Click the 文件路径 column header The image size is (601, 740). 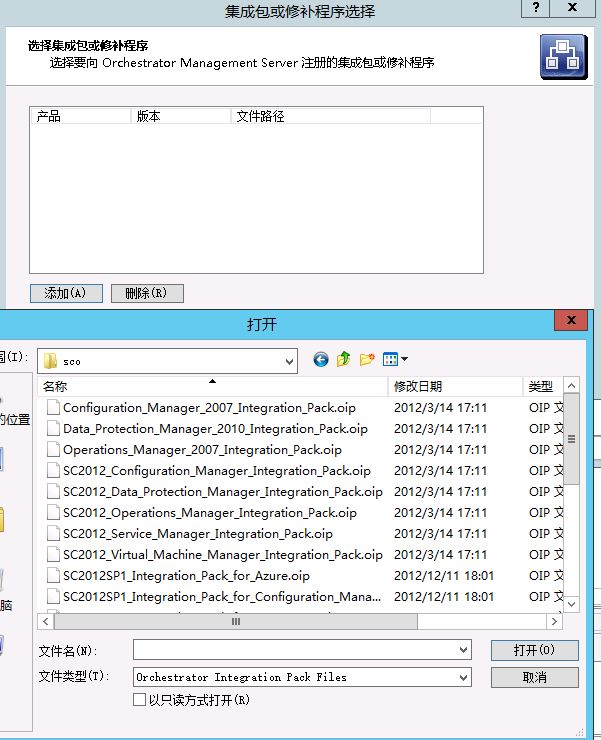pyautogui.click(x=330, y=116)
